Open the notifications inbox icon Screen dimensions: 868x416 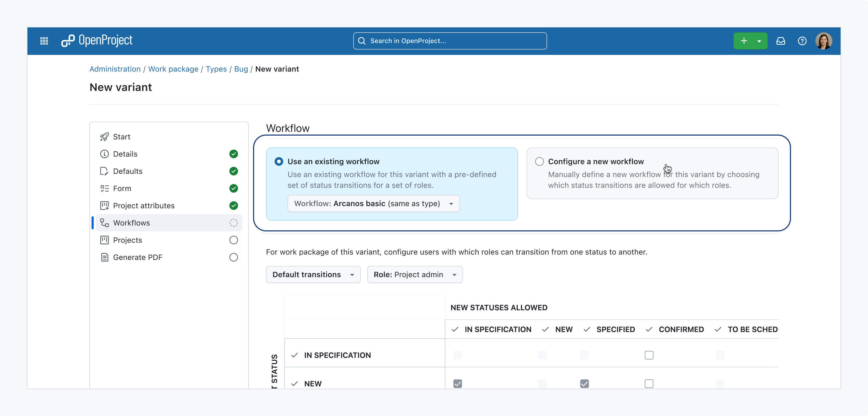[781, 41]
